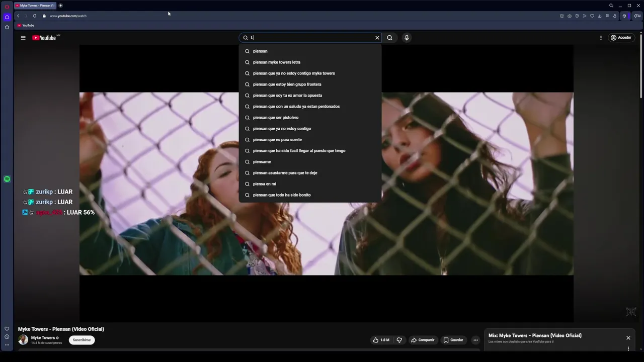Click the Suscribirse button

[82, 340]
